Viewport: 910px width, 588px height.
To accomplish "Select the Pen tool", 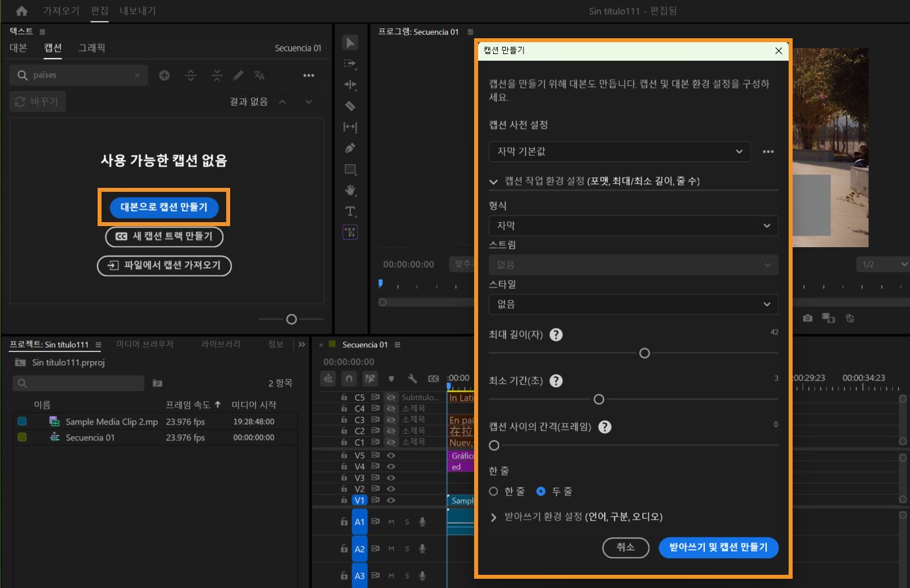I will pyautogui.click(x=350, y=148).
